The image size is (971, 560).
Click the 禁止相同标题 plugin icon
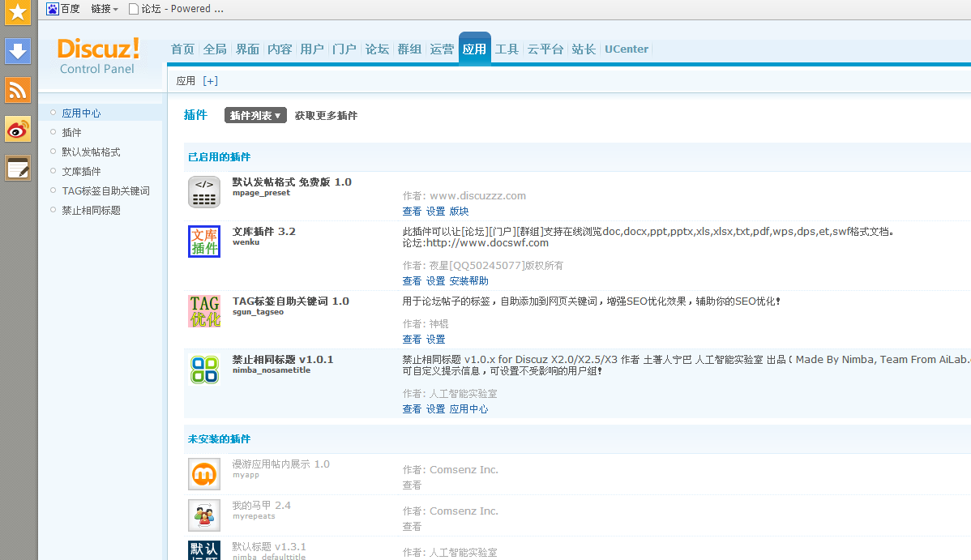click(204, 370)
